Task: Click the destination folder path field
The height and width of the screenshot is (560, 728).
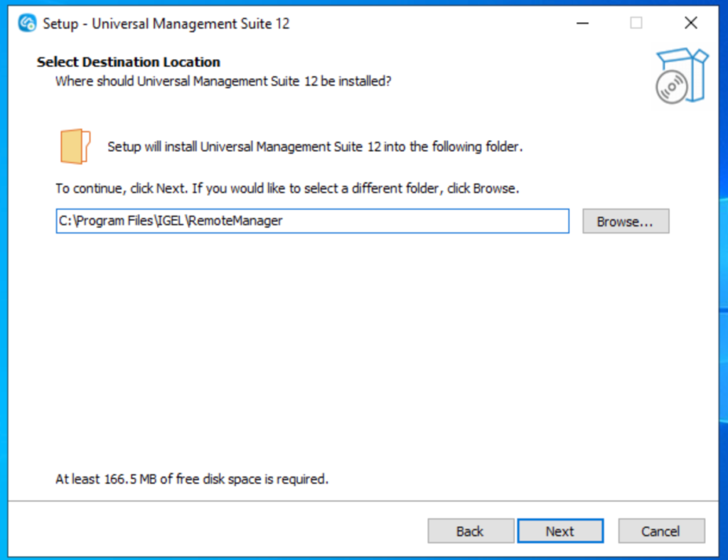Action: tap(312, 221)
